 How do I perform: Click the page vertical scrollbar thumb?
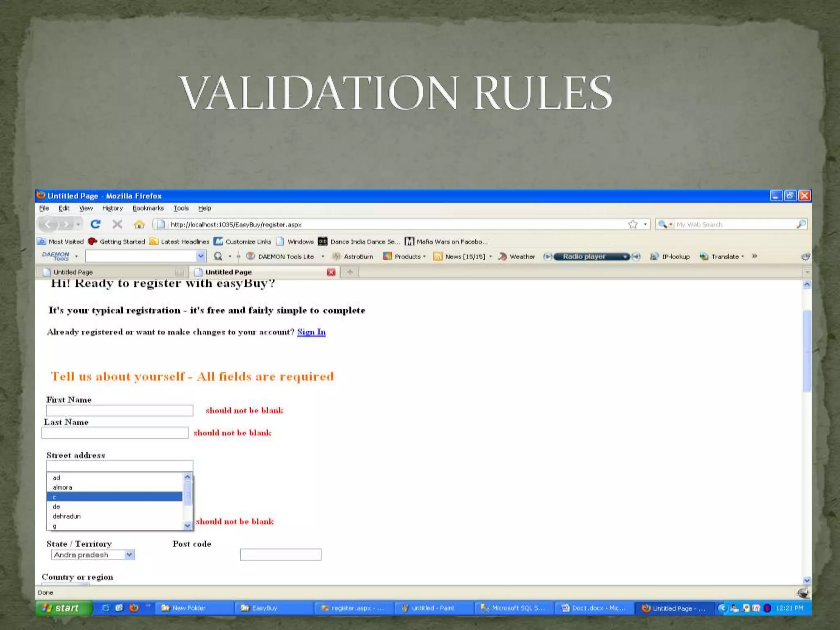(x=807, y=351)
